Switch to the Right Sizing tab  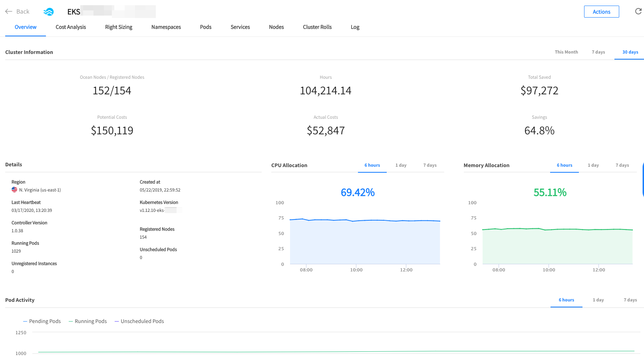click(x=119, y=27)
